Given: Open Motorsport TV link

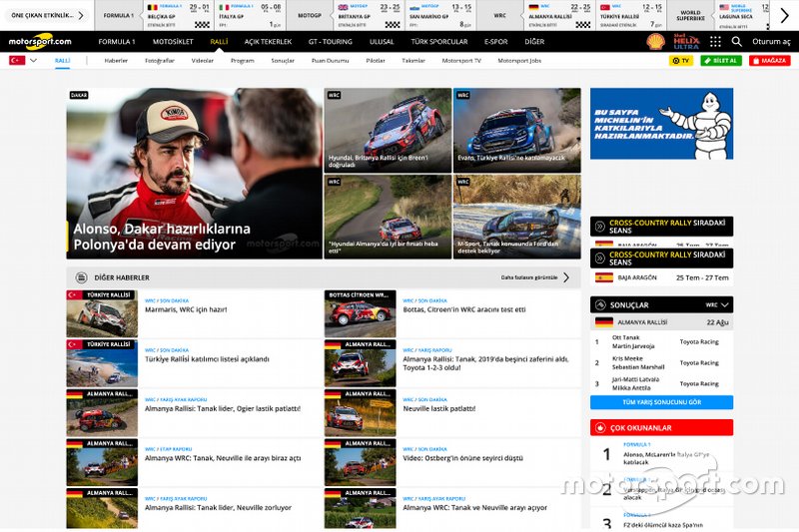Looking at the screenshot, I should pos(461,61).
